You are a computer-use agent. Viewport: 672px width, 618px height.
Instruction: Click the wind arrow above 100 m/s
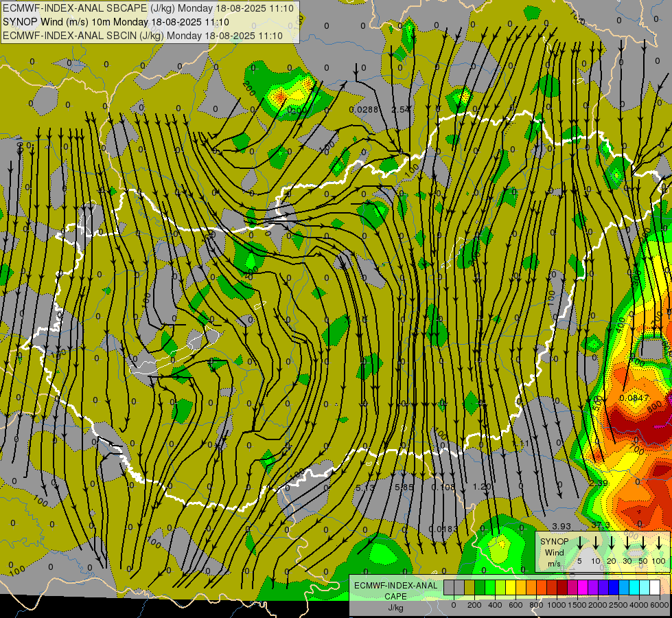(659, 542)
